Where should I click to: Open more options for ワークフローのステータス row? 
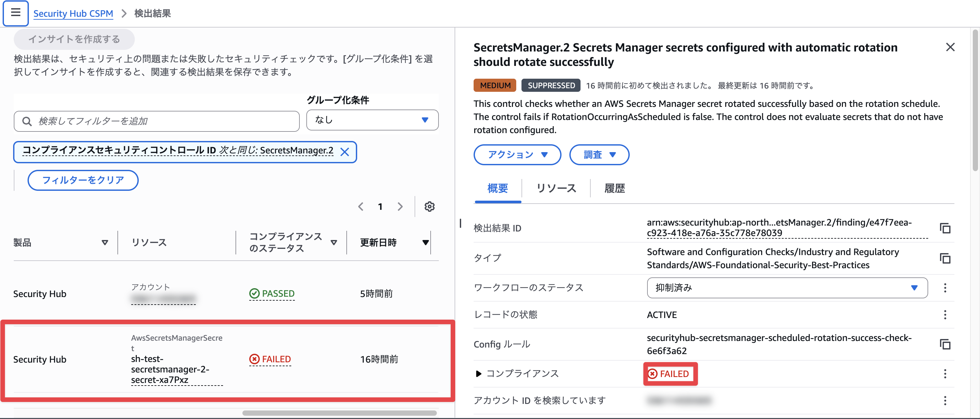(945, 288)
